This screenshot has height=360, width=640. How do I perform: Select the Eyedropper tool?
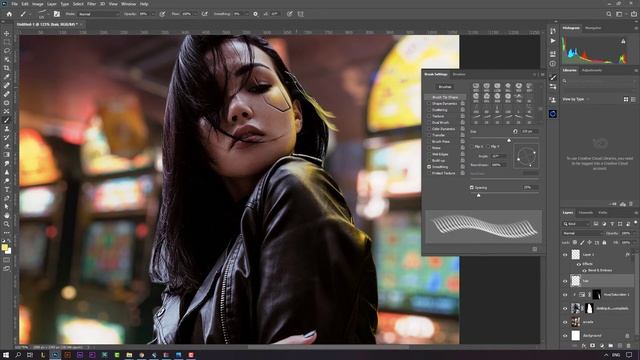7,77
